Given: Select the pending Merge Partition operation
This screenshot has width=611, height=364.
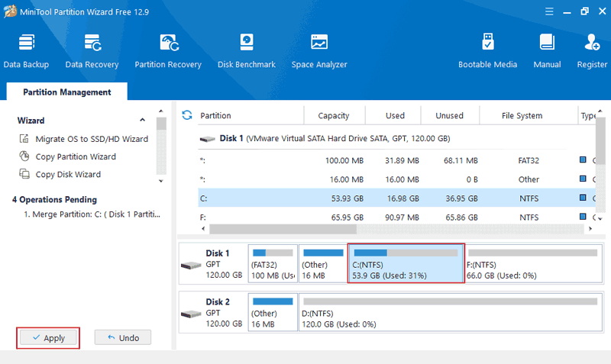Looking at the screenshot, I should [92, 214].
